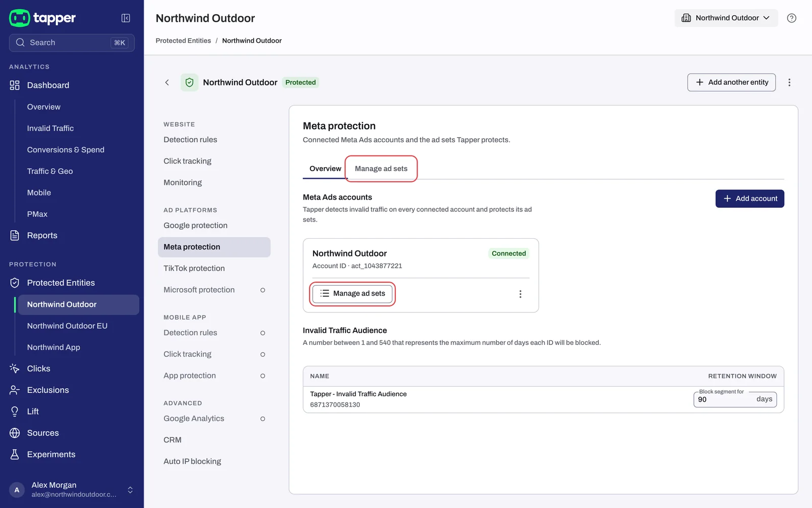The height and width of the screenshot is (508, 812).
Task: Collapse the sidebar panel icon
Action: coord(126,18)
